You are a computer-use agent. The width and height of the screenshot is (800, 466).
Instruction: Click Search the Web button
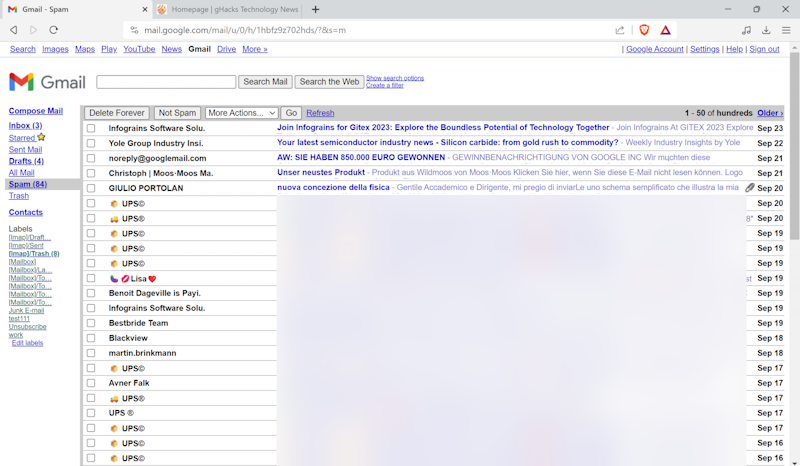pos(329,82)
